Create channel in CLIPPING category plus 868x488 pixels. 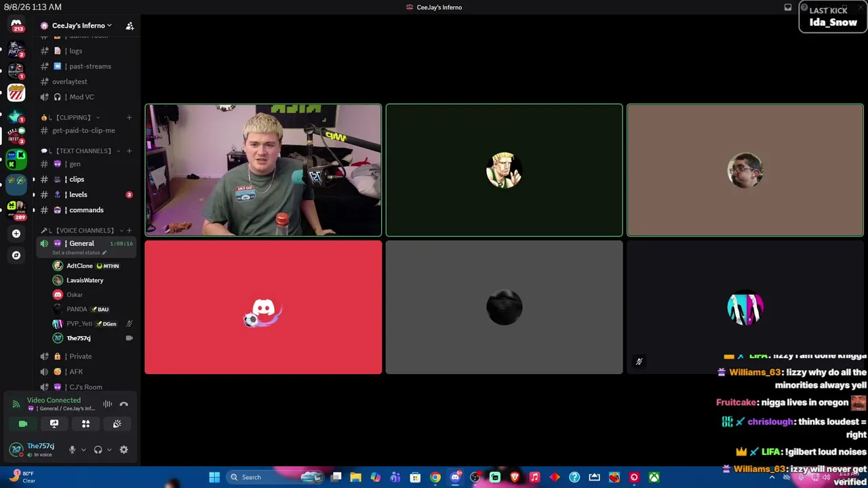[129, 117]
